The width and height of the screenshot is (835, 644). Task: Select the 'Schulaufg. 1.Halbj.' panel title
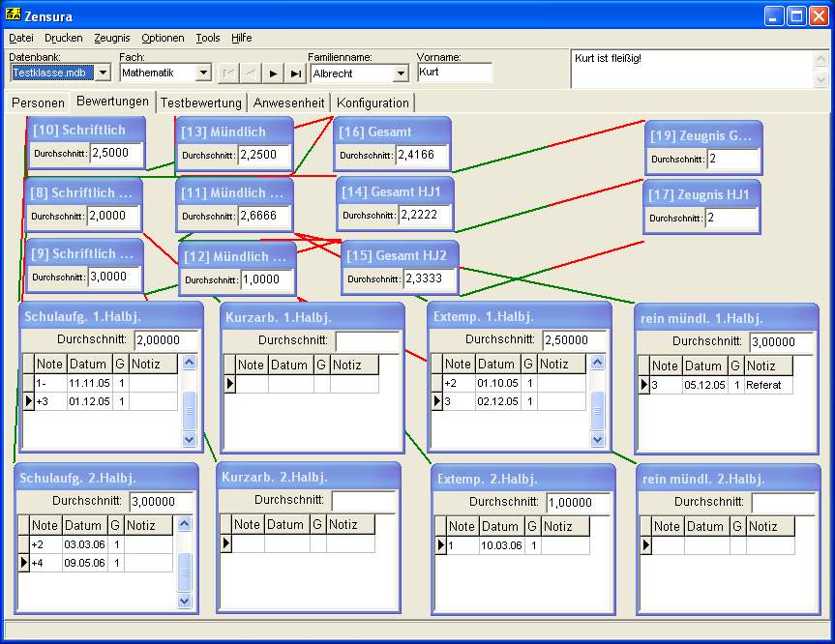pyautogui.click(x=82, y=316)
